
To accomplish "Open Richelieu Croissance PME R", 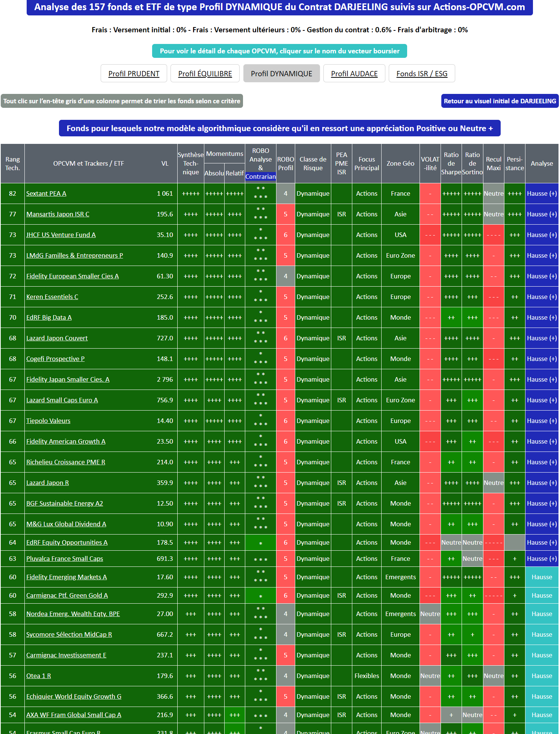I will (x=66, y=462).
